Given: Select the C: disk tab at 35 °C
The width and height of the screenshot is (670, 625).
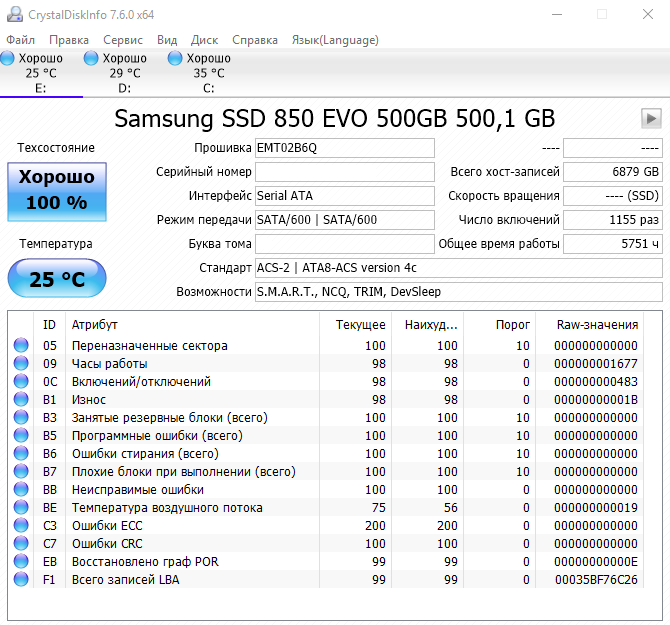Looking at the screenshot, I should [209, 73].
